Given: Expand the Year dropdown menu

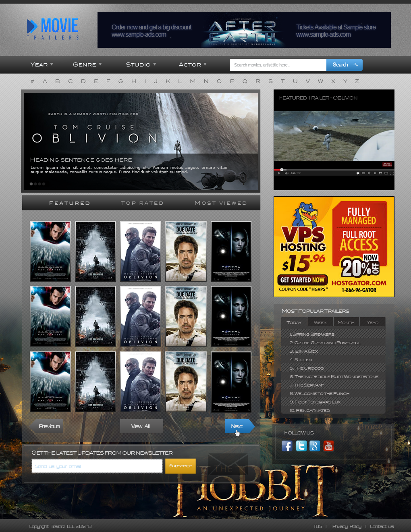Looking at the screenshot, I should pyautogui.click(x=42, y=64).
